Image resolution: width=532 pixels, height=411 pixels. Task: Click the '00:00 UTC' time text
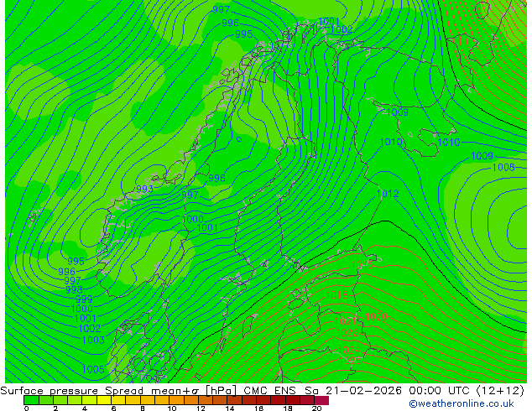441,391
